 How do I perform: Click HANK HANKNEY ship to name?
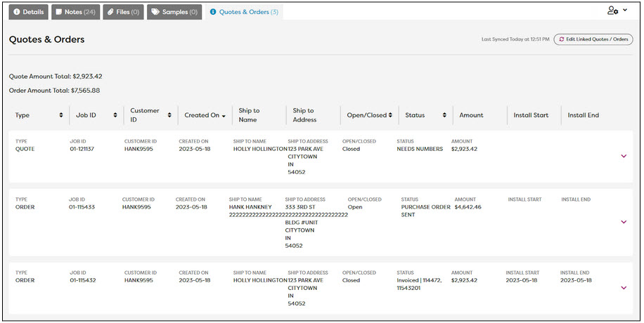point(250,207)
